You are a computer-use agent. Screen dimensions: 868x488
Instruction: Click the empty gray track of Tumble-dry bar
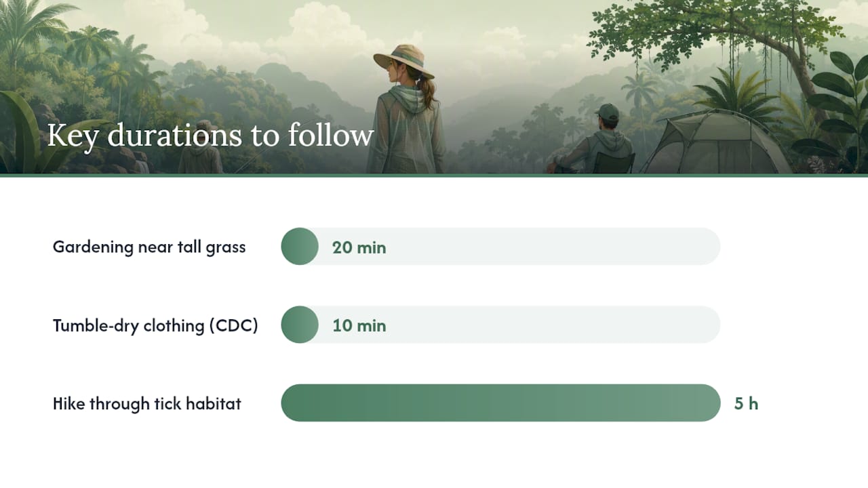[553, 325]
